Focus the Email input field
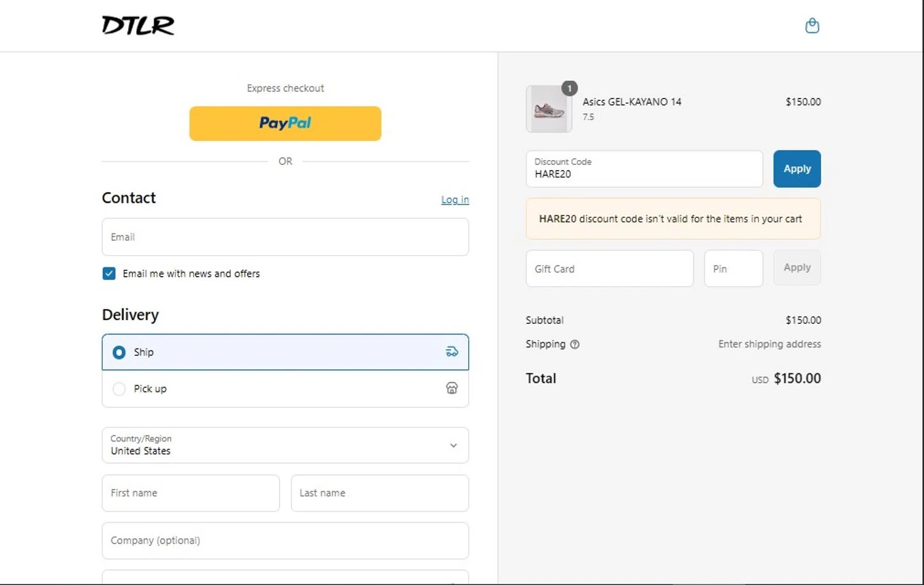The width and height of the screenshot is (924, 585). 285,237
